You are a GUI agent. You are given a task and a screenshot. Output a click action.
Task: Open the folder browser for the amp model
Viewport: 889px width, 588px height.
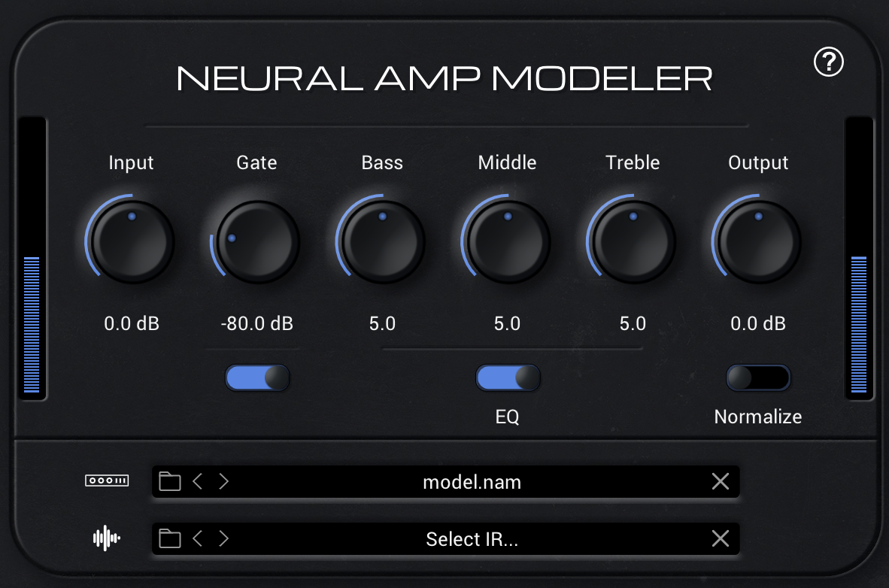(x=169, y=481)
